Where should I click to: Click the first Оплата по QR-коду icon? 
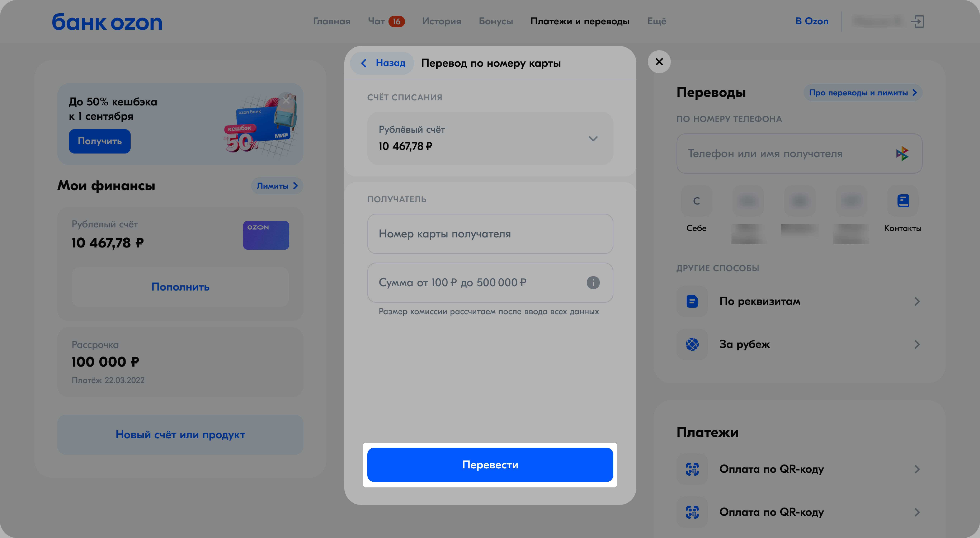(692, 469)
